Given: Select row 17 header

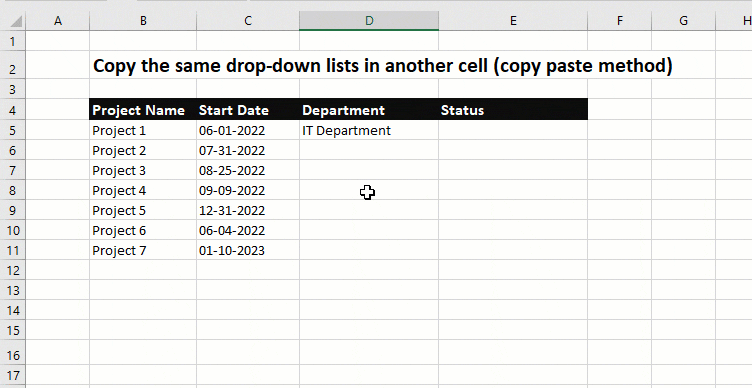Looking at the screenshot, I should [x=12, y=375].
